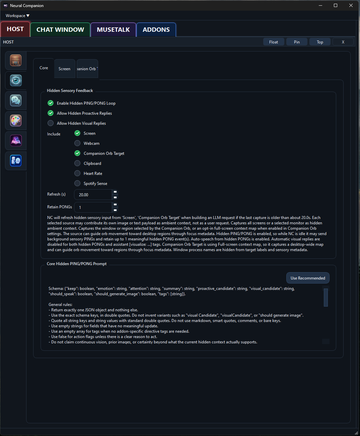Decrease the Retain PONGs value
360x436 pixels.
(115, 210)
